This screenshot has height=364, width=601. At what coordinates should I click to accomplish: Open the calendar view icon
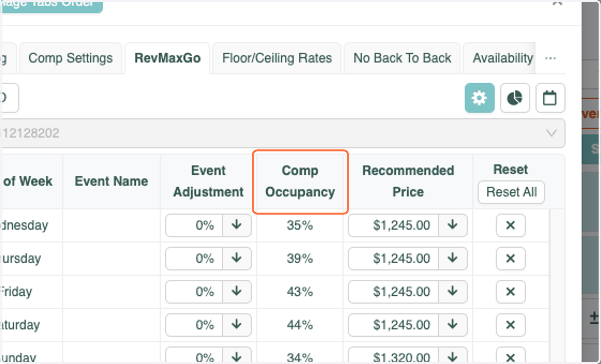tap(550, 98)
